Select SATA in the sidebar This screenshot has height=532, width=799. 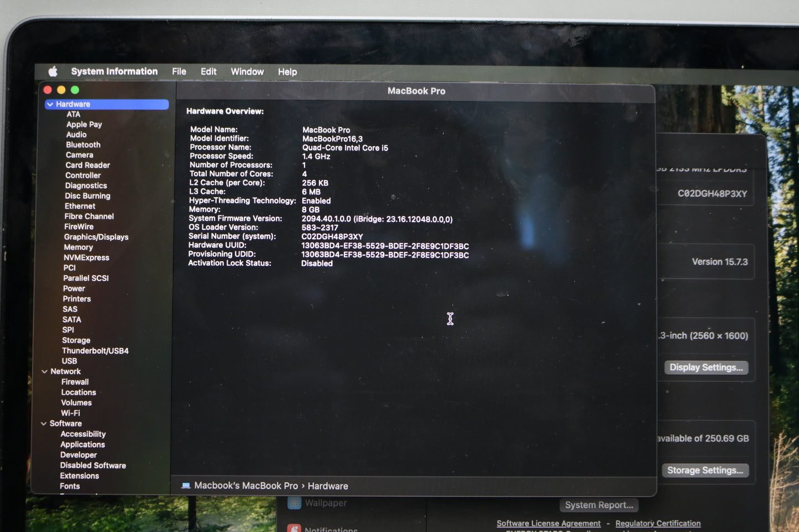(x=72, y=319)
